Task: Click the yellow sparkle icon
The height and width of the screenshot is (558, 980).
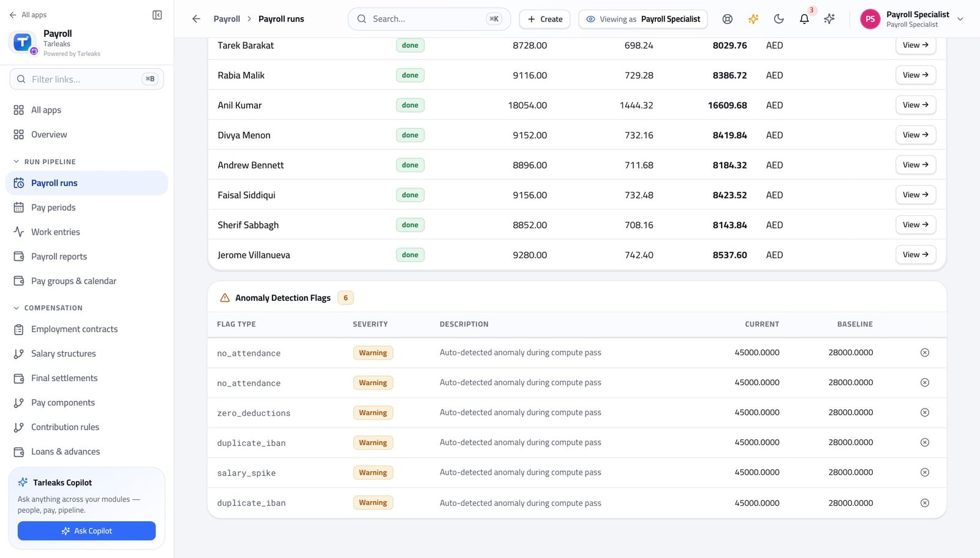Action: point(753,19)
